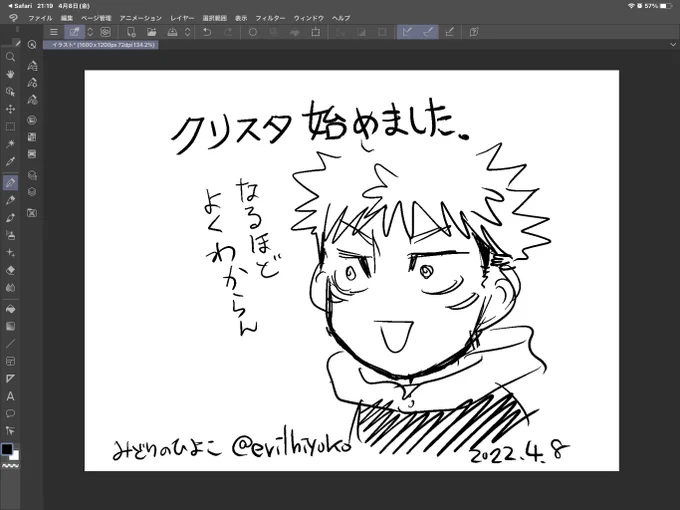Open the Layer palette icon
This screenshot has width=680, height=510.
pyautogui.click(x=32, y=192)
